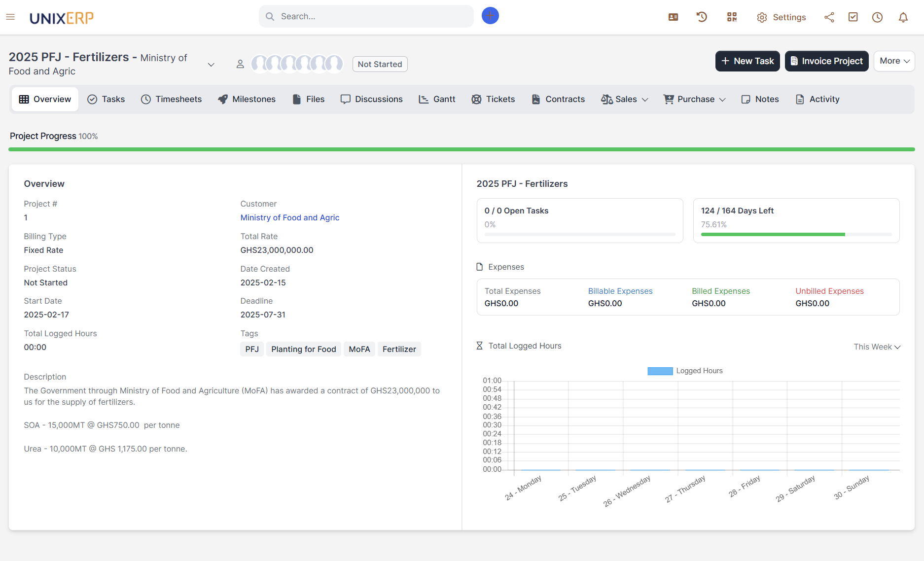
Task: Click the Days Left progress bar
Action: click(x=796, y=235)
